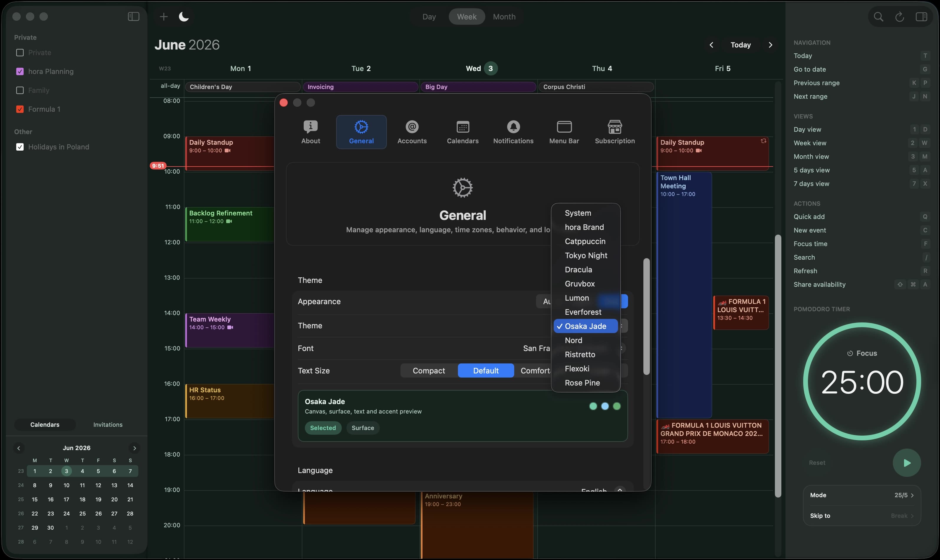Click Reset on Pomodoro timer
Viewport: 940px width, 560px height.
[817, 463]
